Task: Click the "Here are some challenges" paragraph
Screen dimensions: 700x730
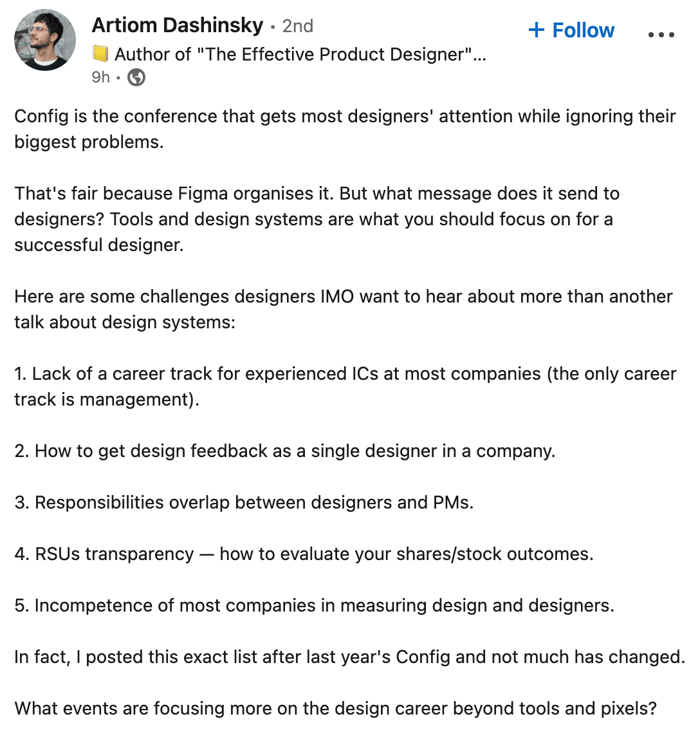Action: [344, 309]
